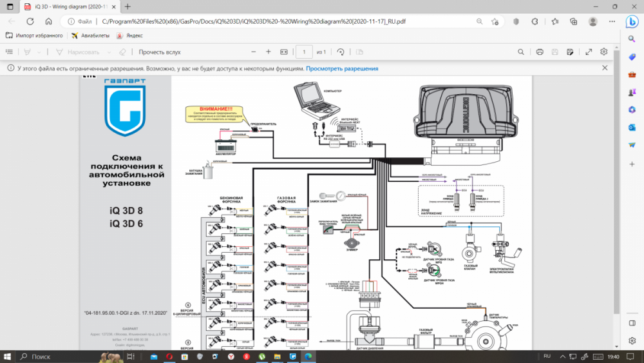Click the PDF page number field
The width and height of the screenshot is (644, 363).
[x=303, y=52]
